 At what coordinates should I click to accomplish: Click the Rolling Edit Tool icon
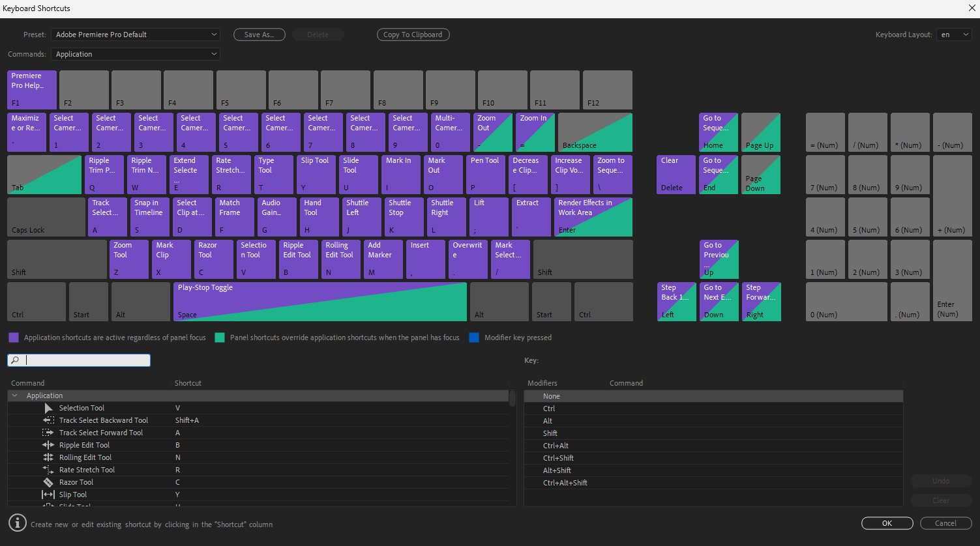(x=48, y=457)
